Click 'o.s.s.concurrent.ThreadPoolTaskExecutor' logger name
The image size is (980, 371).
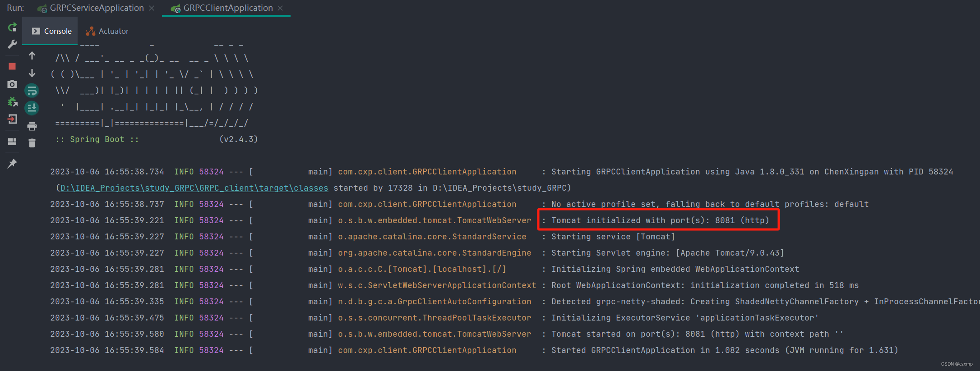(x=435, y=318)
